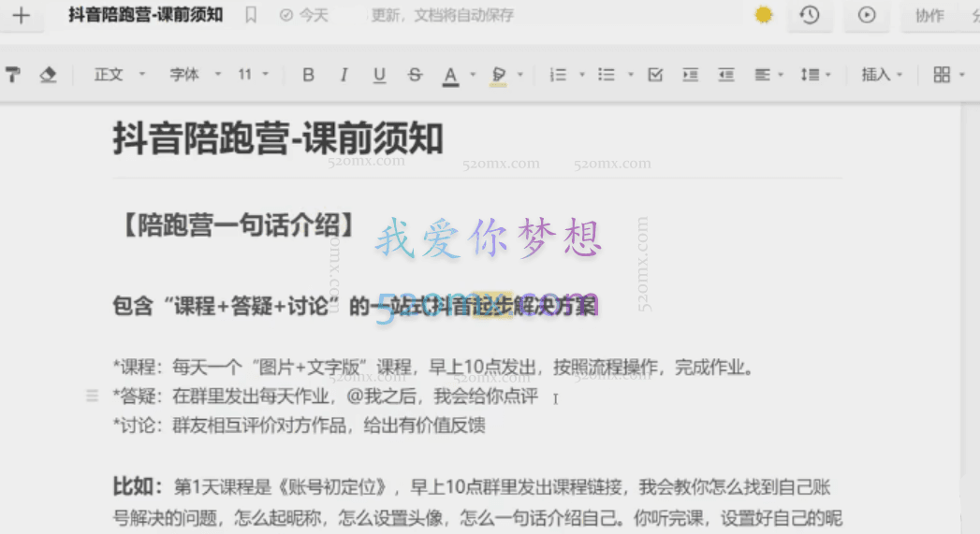Open the text alignment options
The width and height of the screenshot is (980, 534).
(x=768, y=75)
